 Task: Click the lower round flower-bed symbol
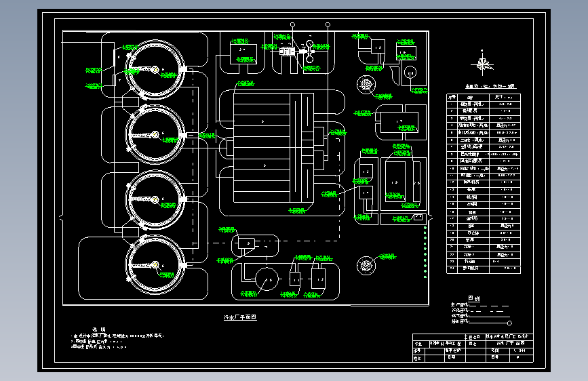pos(366,266)
